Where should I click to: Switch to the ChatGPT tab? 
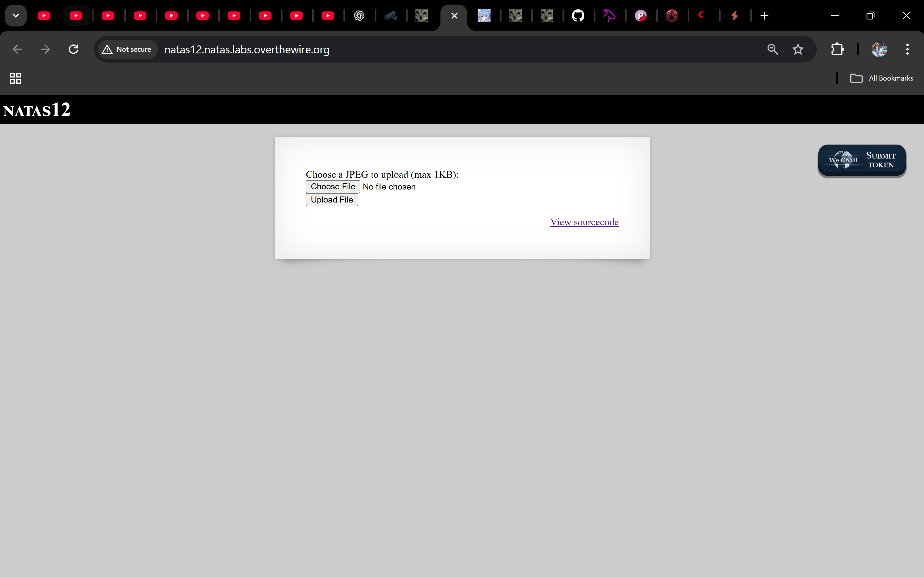359,16
